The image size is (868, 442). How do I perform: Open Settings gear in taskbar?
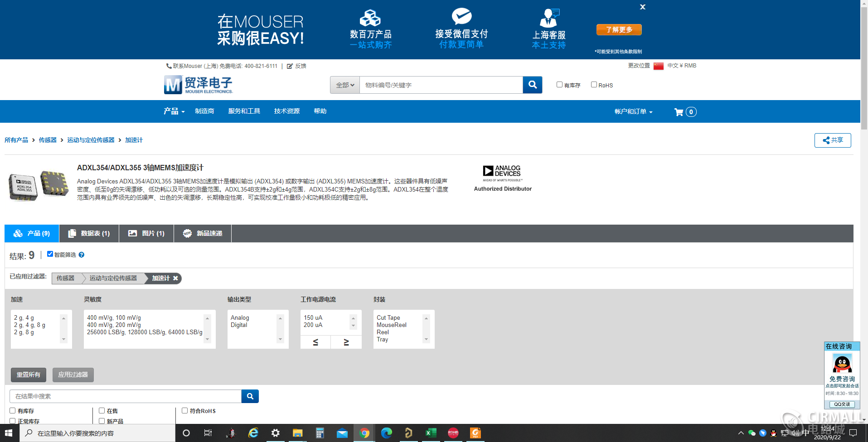point(276,433)
